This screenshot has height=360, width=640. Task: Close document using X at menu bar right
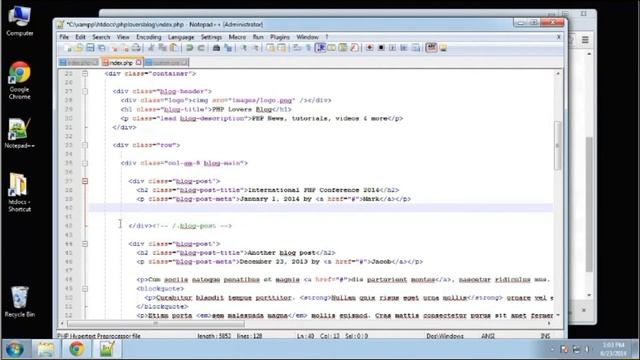click(x=559, y=37)
